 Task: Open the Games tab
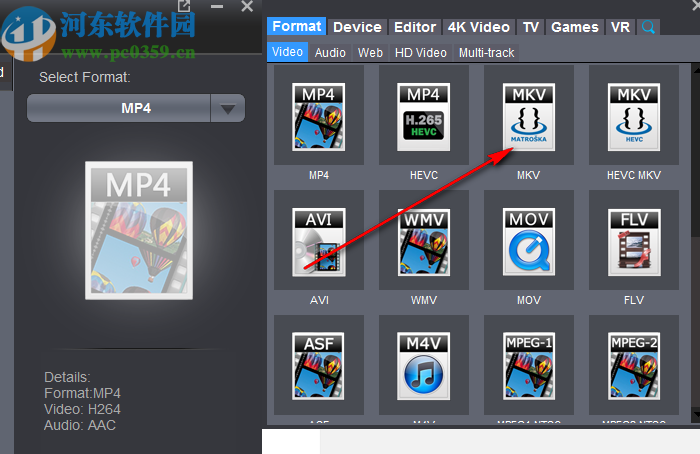click(575, 27)
